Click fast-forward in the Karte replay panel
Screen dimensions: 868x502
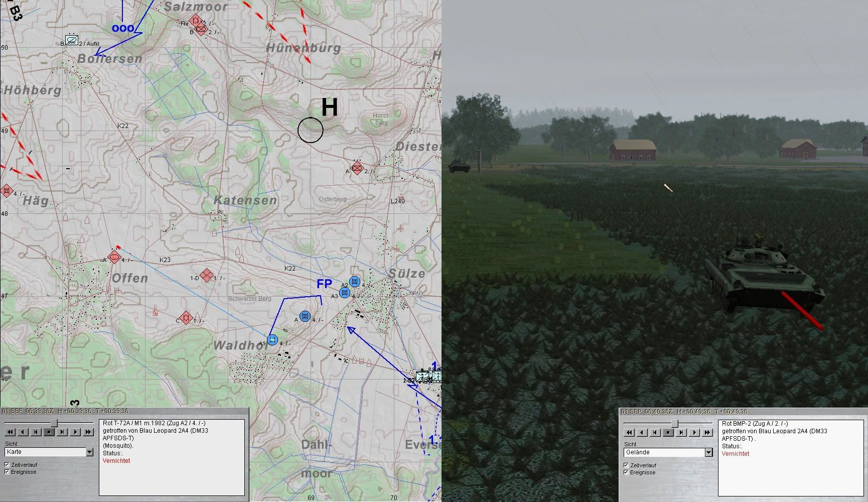tap(88, 432)
